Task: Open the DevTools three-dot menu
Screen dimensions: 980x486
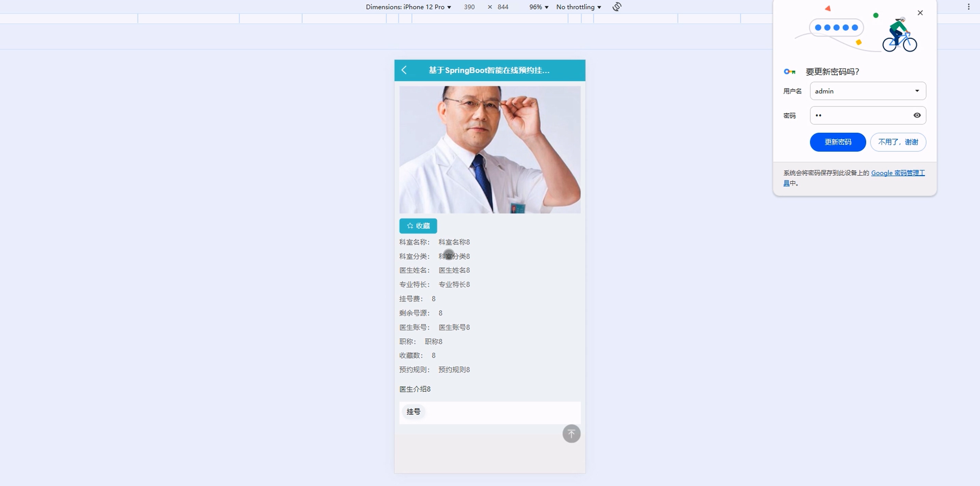Action: pyautogui.click(x=969, y=7)
